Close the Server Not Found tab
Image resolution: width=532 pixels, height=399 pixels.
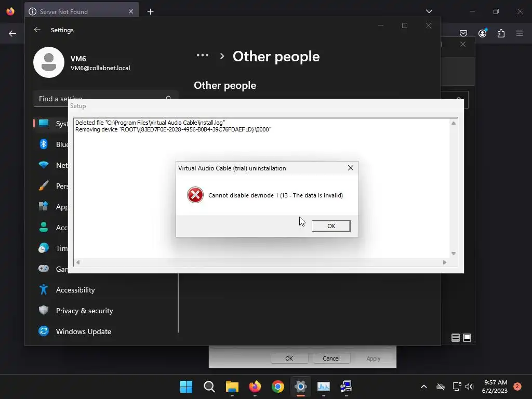click(x=131, y=11)
